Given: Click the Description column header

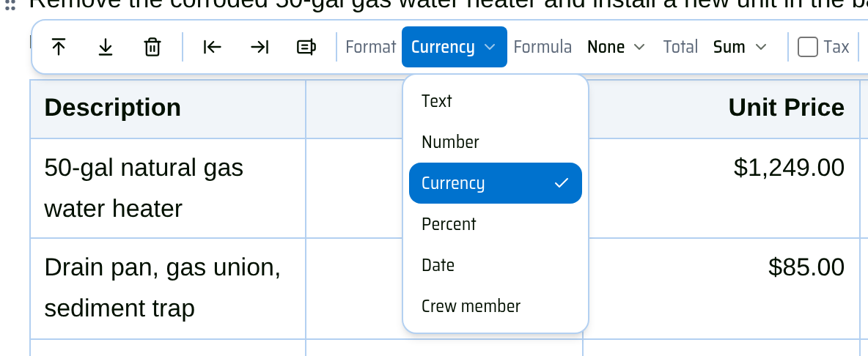Looking at the screenshot, I should [x=112, y=108].
